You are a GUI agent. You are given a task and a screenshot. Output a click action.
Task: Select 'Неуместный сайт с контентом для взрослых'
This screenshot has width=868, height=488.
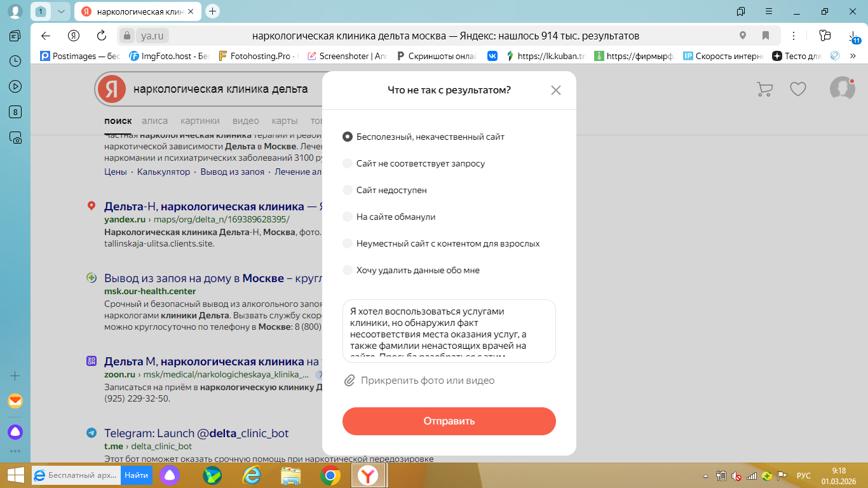coord(441,243)
